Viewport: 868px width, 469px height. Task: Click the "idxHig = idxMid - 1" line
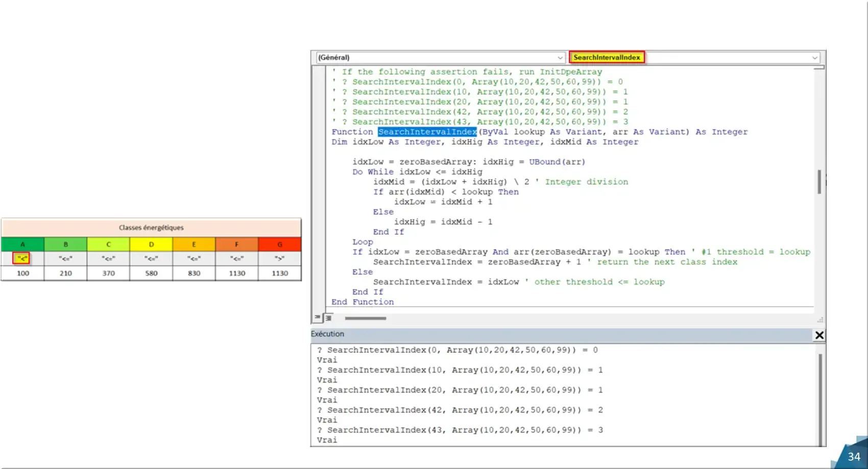pyautogui.click(x=443, y=221)
